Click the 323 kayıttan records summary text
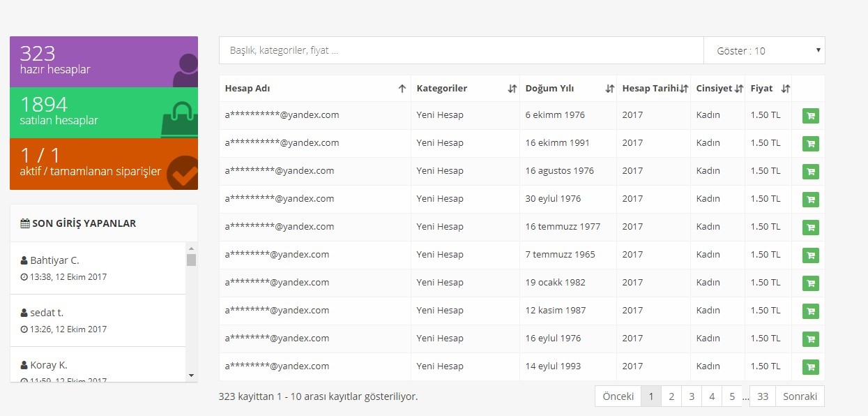The image size is (868, 416). [x=318, y=396]
